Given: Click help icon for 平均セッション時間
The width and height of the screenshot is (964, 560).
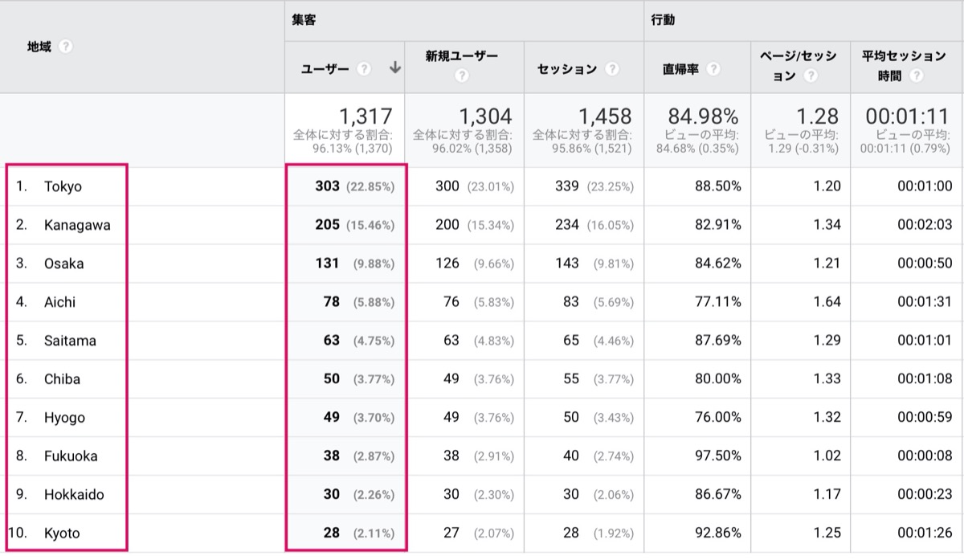Looking at the screenshot, I should 917,76.
